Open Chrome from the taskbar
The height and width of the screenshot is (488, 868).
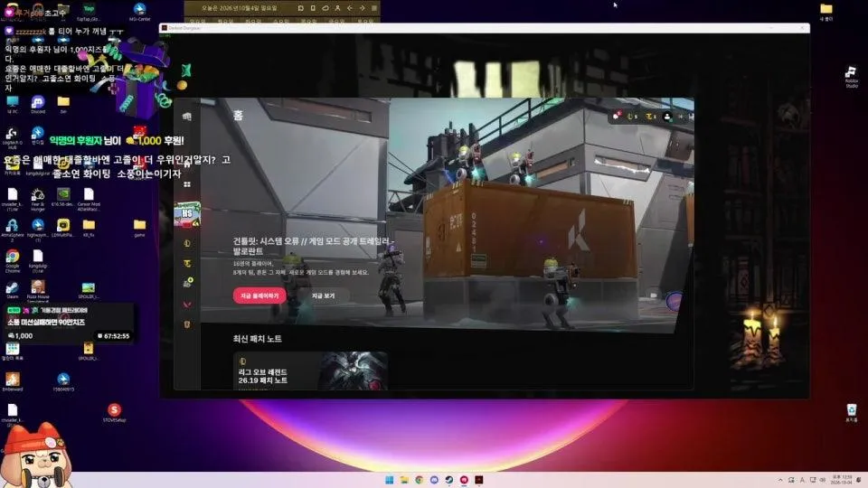tap(419, 480)
